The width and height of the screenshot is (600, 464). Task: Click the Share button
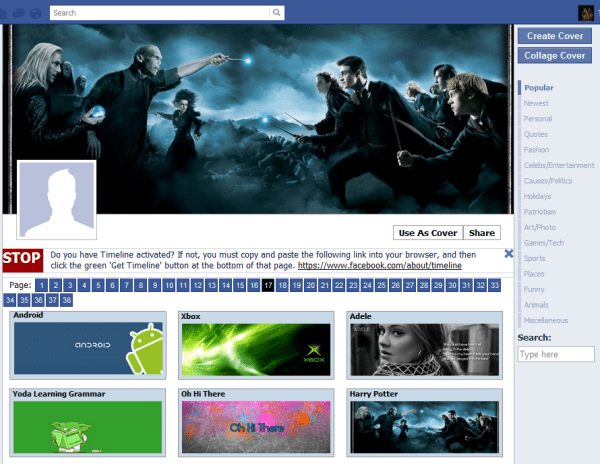482,233
